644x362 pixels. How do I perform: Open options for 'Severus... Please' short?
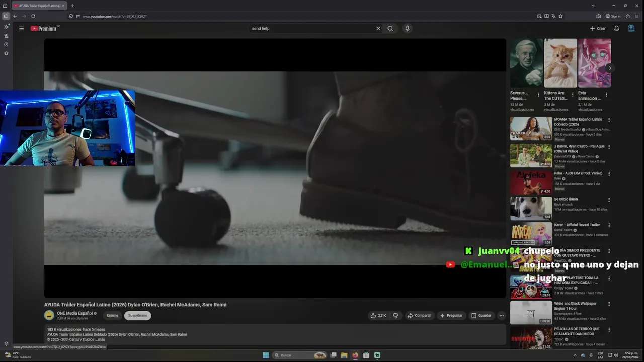(x=538, y=94)
